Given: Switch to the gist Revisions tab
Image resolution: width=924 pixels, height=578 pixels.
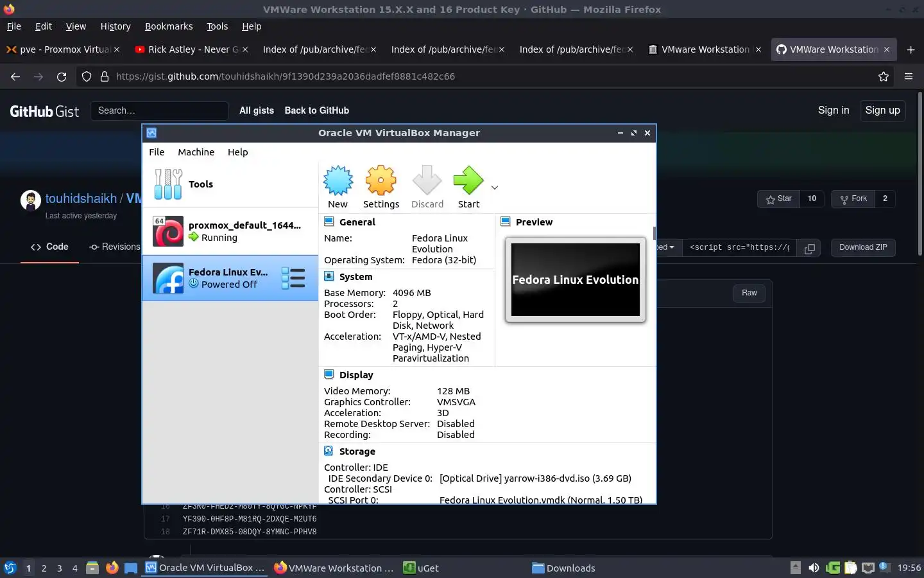Looking at the screenshot, I should [115, 247].
